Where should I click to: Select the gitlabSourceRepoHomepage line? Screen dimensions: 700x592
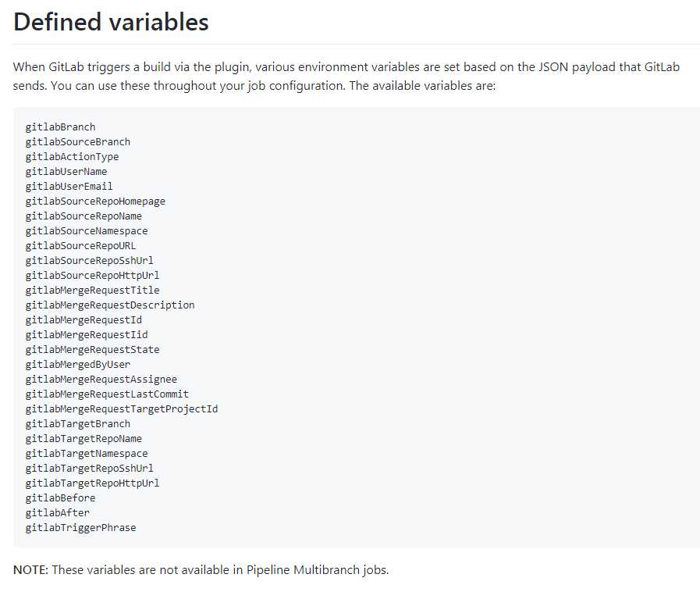pyautogui.click(x=95, y=201)
